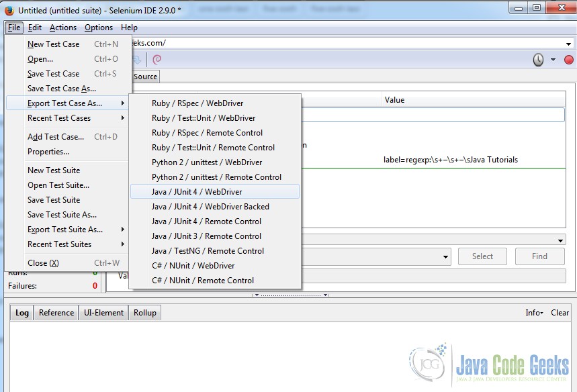Choose Save Test Suite As...

pyautogui.click(x=67, y=214)
